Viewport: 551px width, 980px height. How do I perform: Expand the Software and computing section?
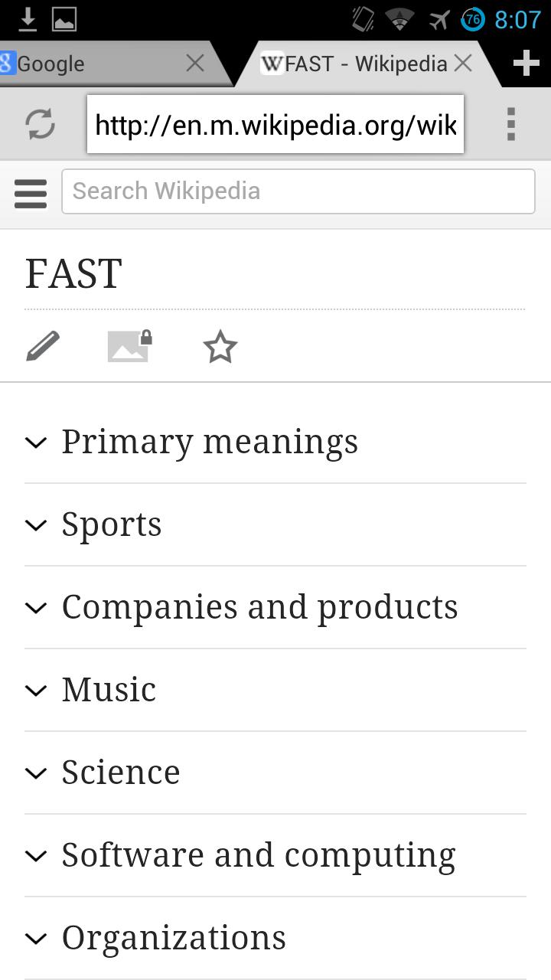click(x=259, y=855)
